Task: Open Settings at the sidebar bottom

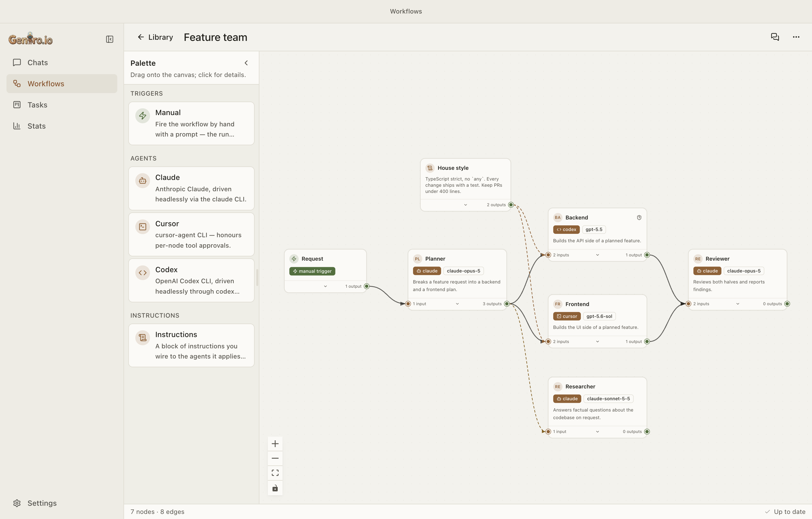Action: click(x=62, y=503)
